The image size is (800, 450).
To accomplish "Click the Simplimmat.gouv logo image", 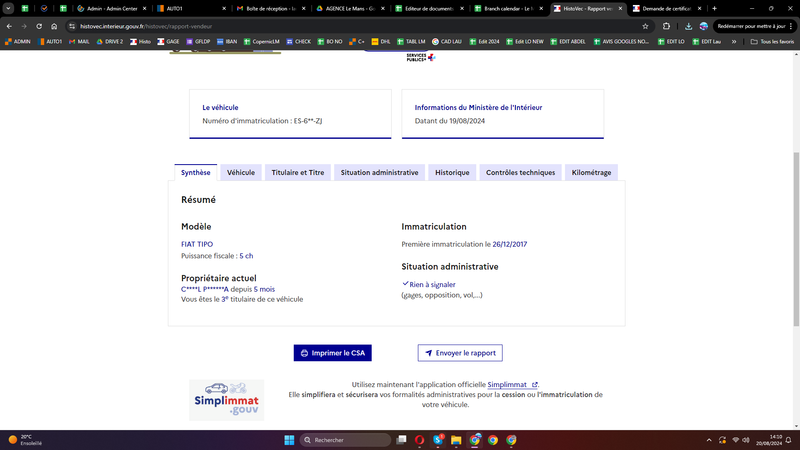I will (227, 400).
